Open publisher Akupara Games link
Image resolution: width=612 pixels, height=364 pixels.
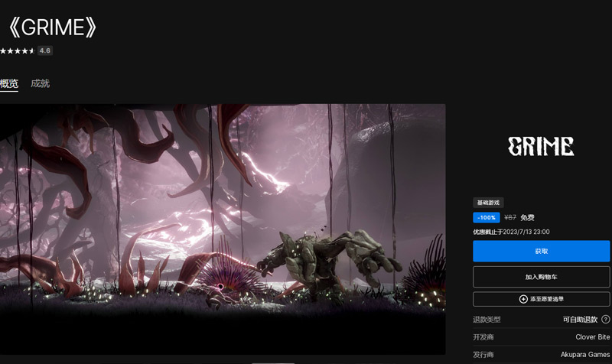pyautogui.click(x=585, y=355)
